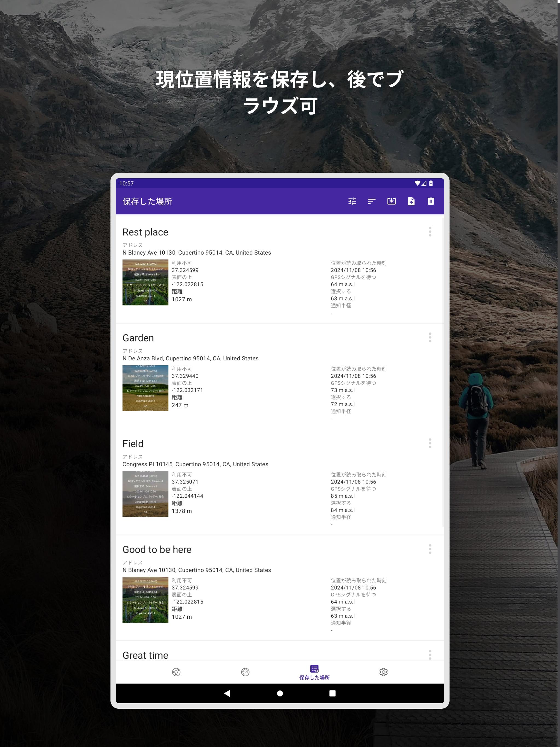Open the Rest place photo thumbnail
This screenshot has height=747, width=560.
click(x=145, y=282)
